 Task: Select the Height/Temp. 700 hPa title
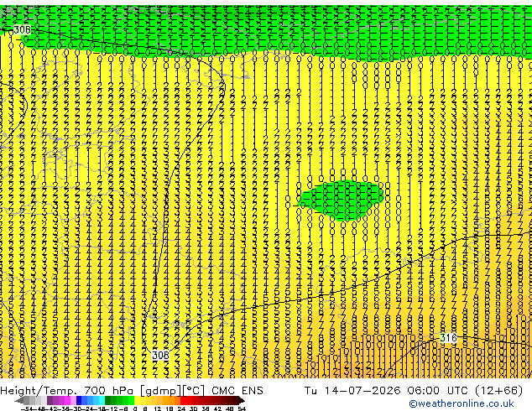67,391
